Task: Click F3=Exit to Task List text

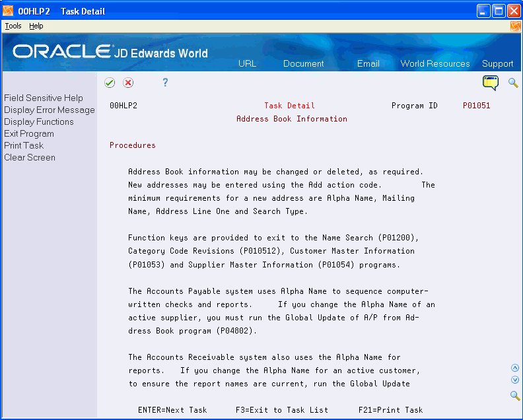Action: point(282,409)
